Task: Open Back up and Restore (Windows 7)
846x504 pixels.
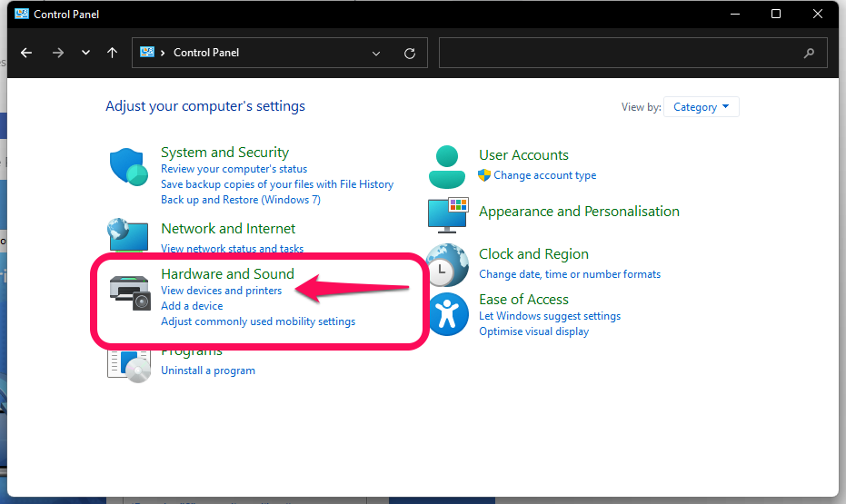Action: (241, 200)
